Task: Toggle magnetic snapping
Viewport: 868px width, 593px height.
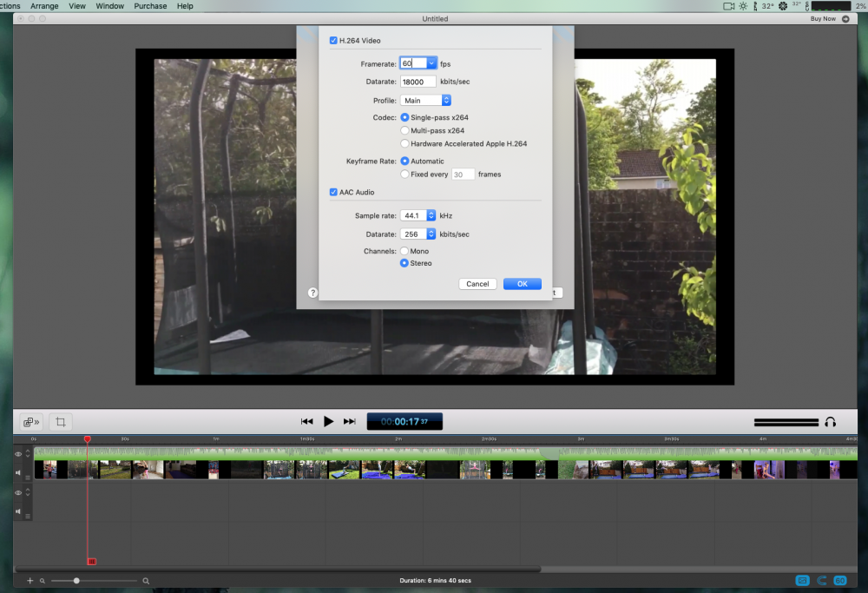Action: (821, 580)
